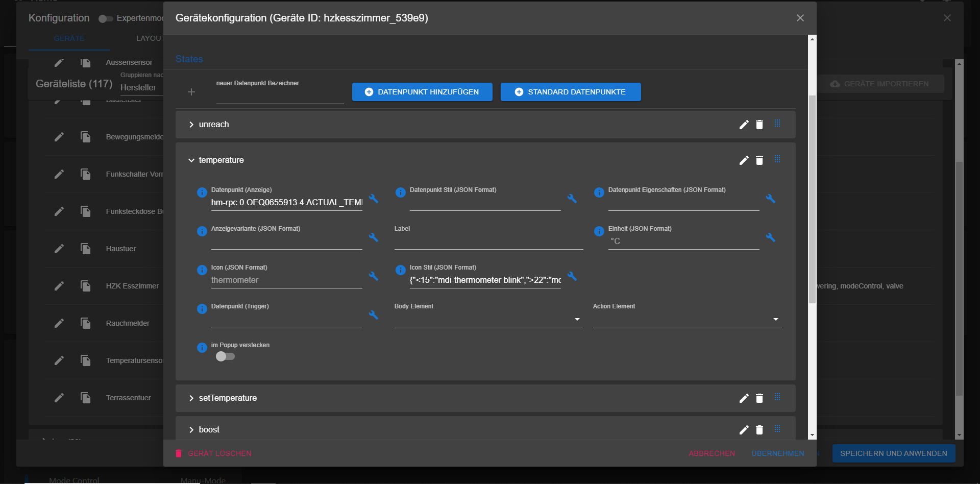This screenshot has height=484, width=980.
Task: Show info for Datenpunkt (Anzeige)
Action: point(202,192)
